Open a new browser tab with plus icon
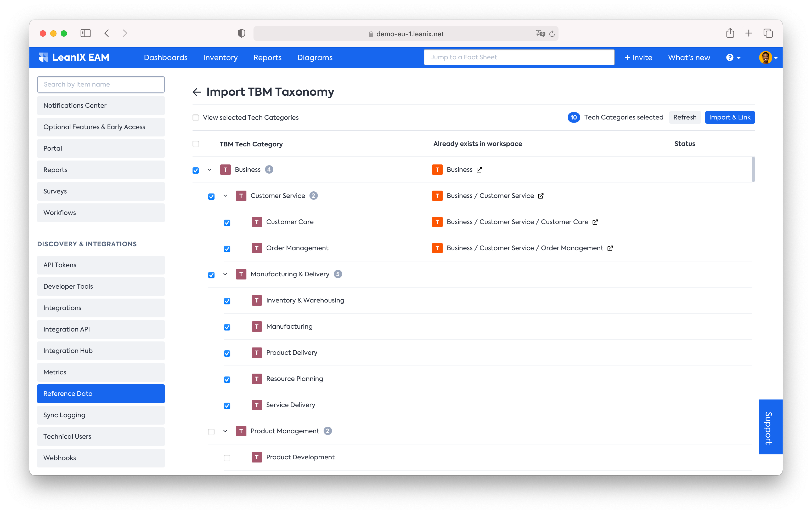Viewport: 812px width, 514px height. (x=749, y=33)
